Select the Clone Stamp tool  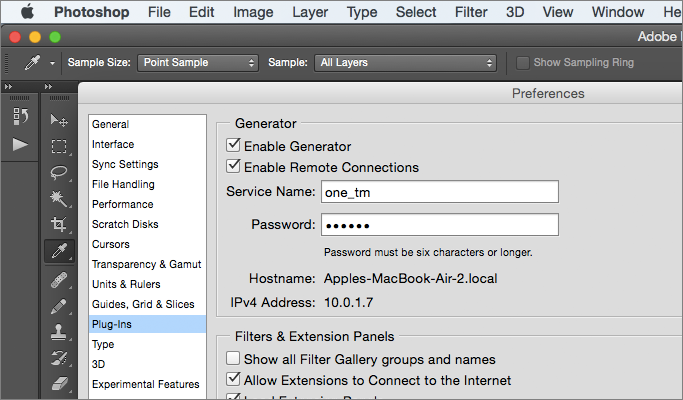coord(59,332)
